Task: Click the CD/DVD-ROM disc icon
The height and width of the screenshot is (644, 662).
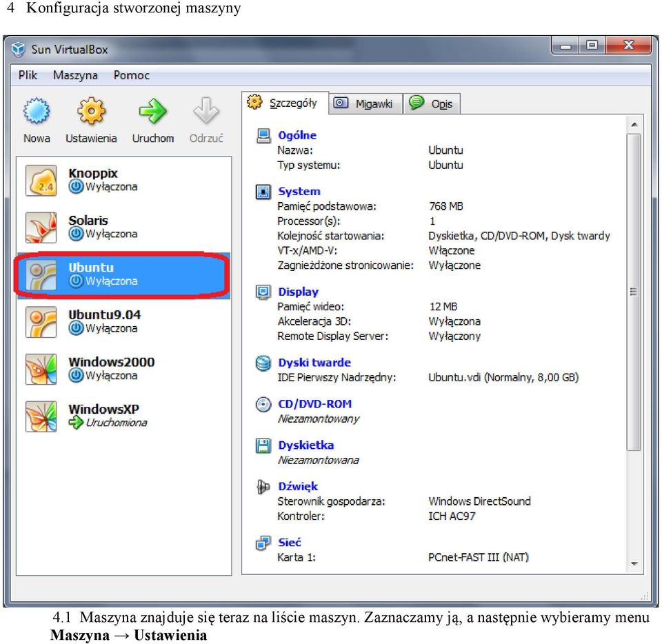Action: (x=263, y=404)
